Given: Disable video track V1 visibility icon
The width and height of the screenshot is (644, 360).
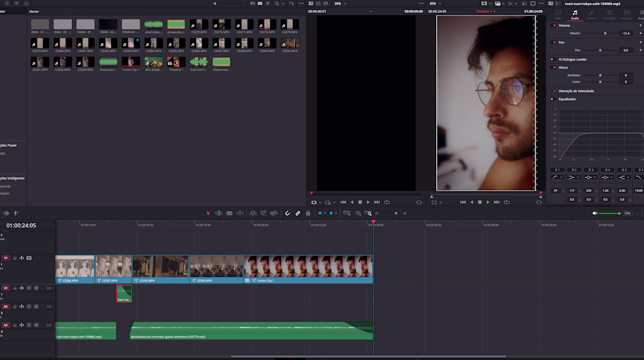Looking at the screenshot, I should click(29, 258).
